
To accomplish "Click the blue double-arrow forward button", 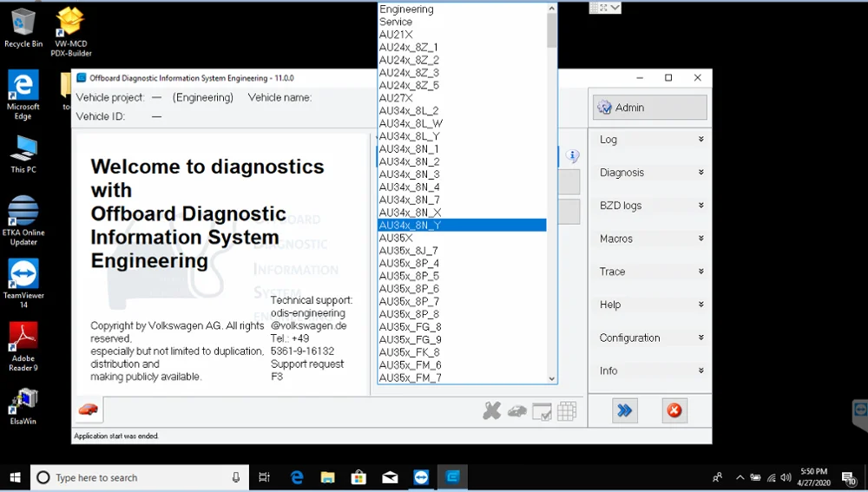I will pos(624,410).
